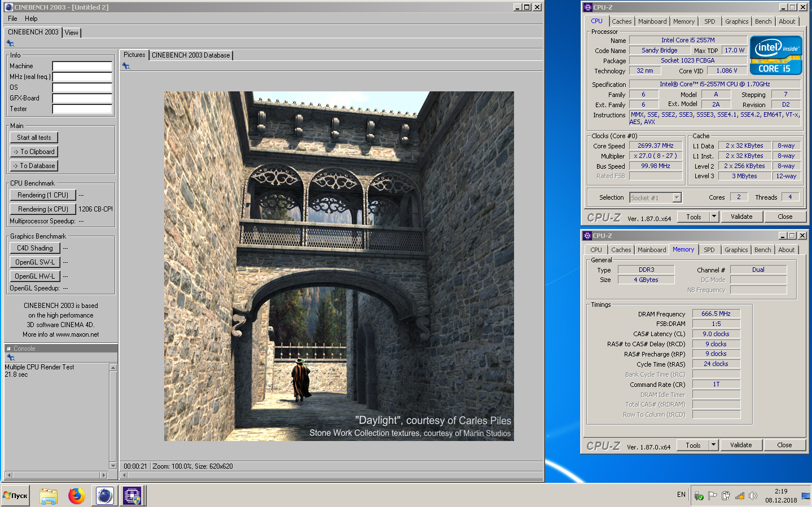The height and width of the screenshot is (507, 812).
Task: Click console horizontal scrollbar right arrow
Action: coord(103,475)
